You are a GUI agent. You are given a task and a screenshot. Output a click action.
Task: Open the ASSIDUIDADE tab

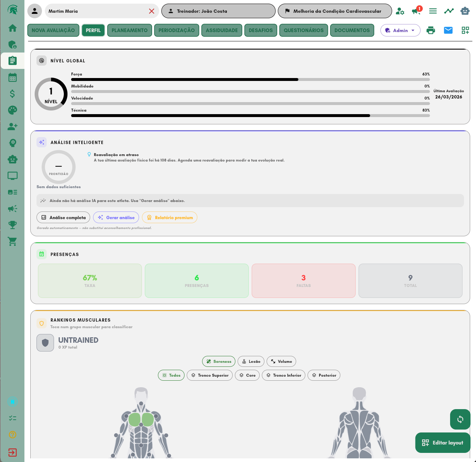(x=222, y=30)
